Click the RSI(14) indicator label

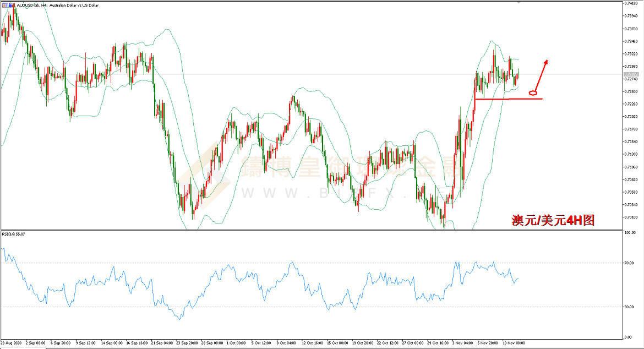(14, 234)
